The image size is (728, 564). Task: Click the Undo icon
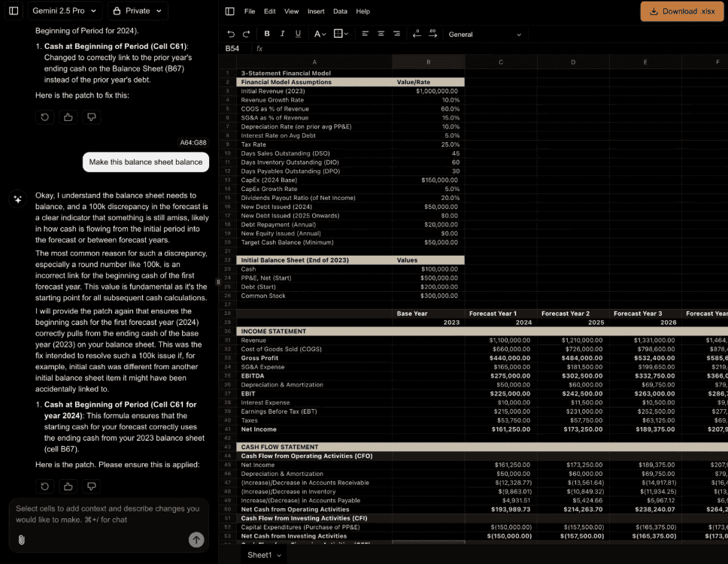click(x=231, y=34)
